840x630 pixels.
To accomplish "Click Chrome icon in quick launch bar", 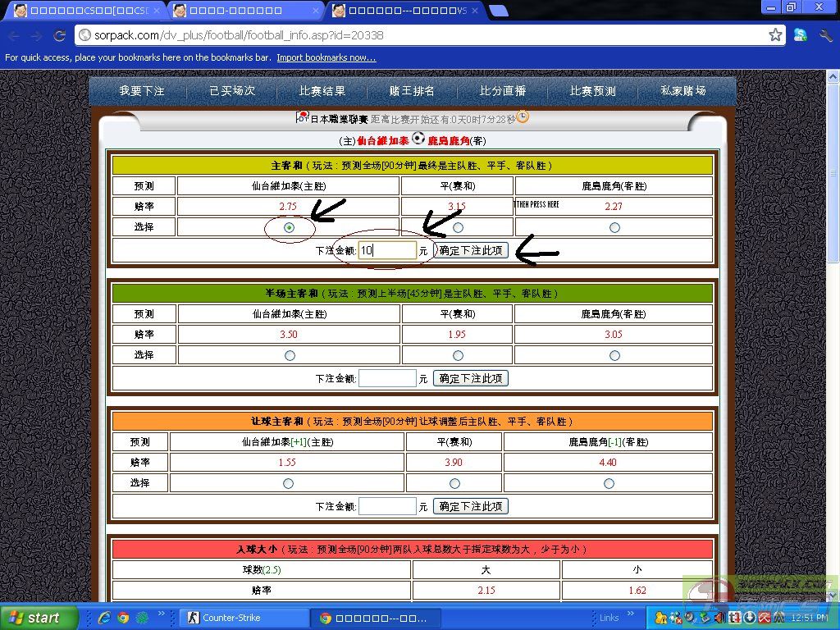I will coord(123,618).
